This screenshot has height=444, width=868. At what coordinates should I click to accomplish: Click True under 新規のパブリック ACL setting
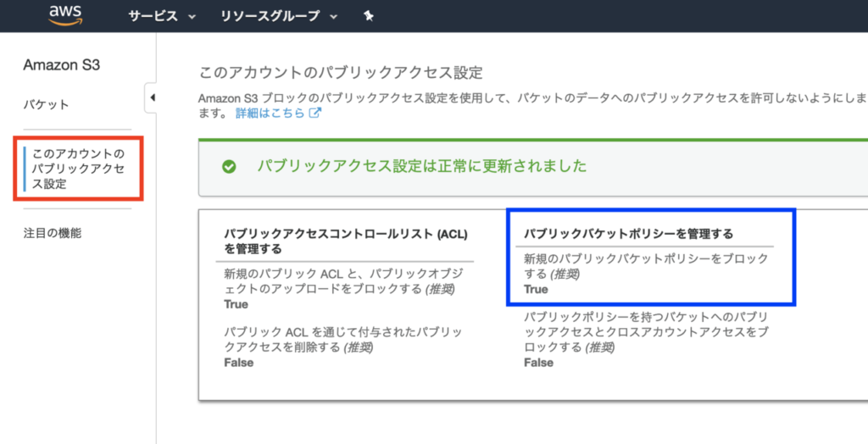click(236, 304)
